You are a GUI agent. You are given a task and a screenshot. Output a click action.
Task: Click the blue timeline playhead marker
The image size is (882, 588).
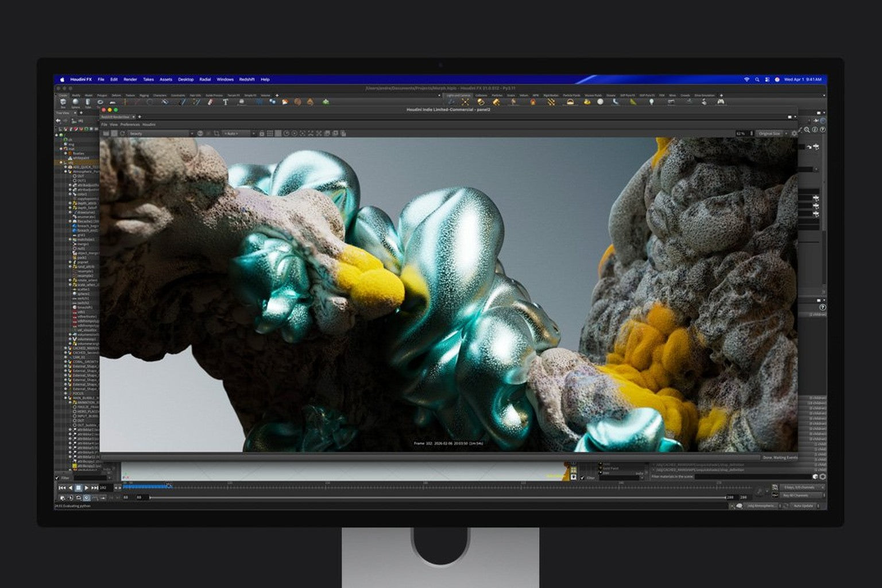pos(169,485)
